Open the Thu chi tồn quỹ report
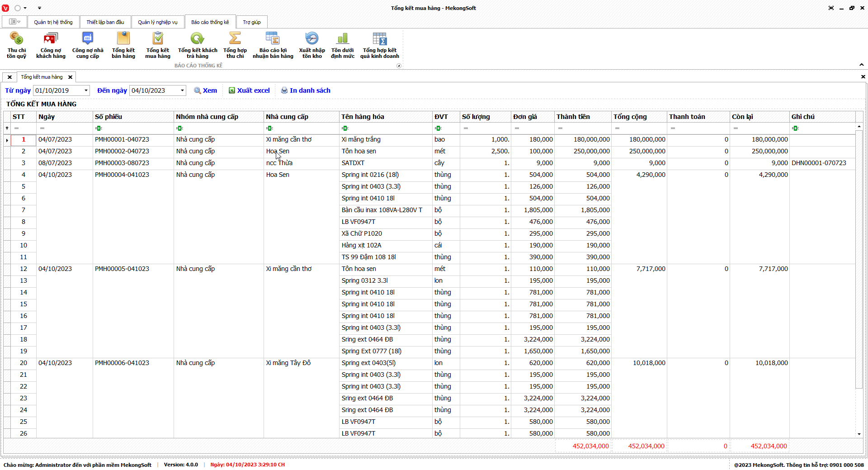 tap(16, 45)
